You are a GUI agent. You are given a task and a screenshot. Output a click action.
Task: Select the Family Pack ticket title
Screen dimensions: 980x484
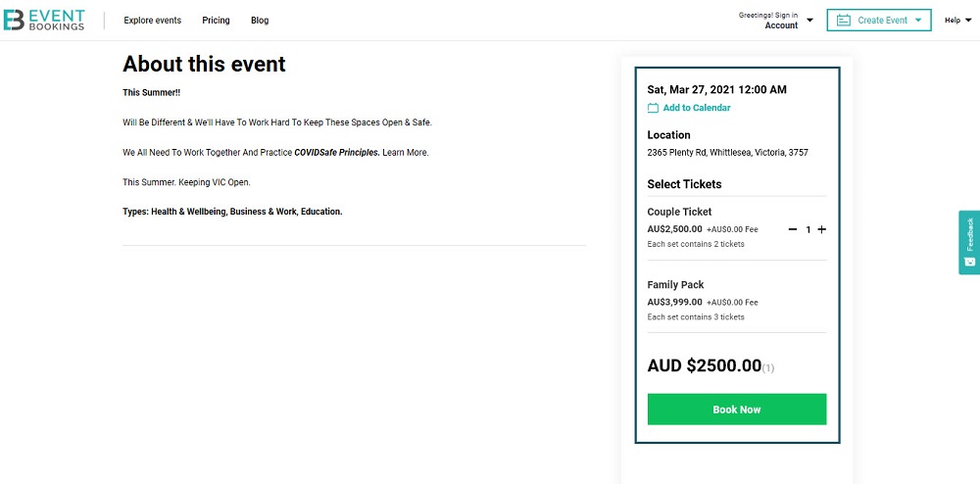coord(675,285)
